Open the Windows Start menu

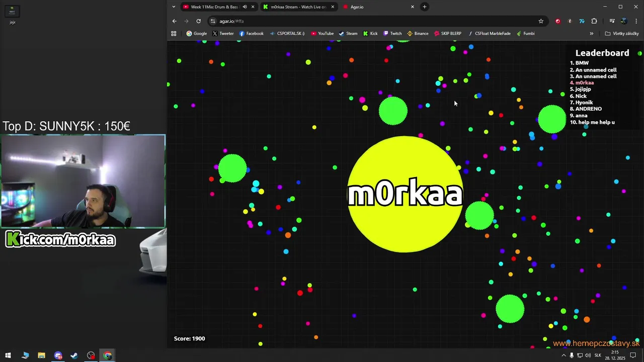tap(8, 355)
